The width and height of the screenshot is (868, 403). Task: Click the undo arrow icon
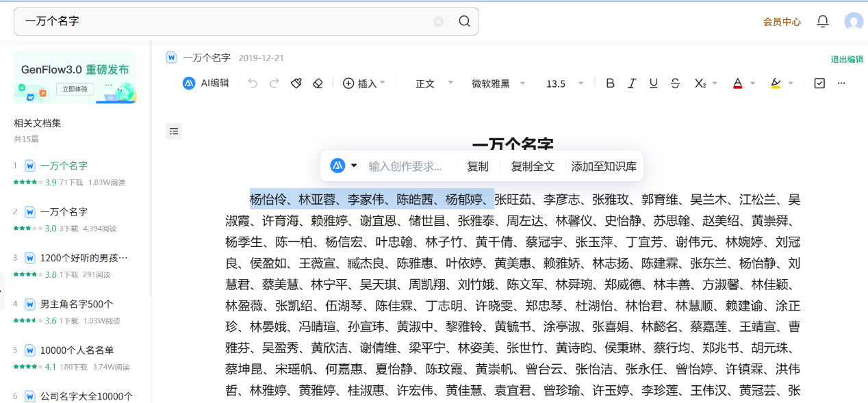(253, 83)
